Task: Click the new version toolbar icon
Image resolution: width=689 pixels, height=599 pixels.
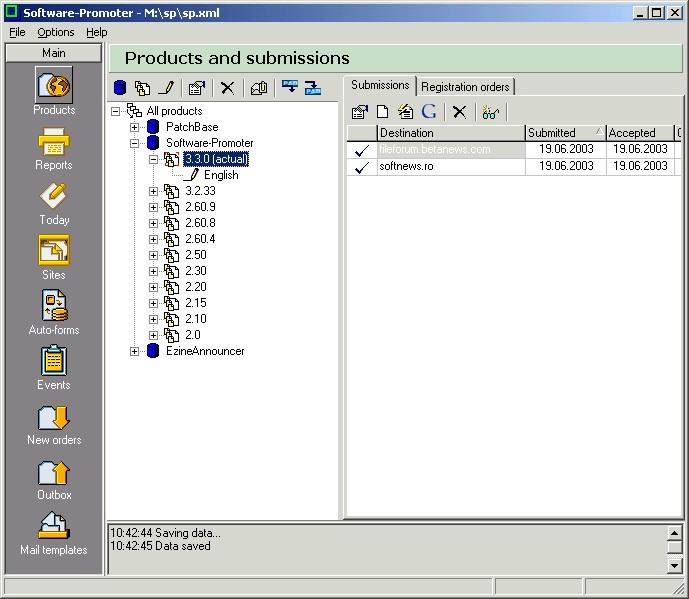Action: [x=142, y=88]
